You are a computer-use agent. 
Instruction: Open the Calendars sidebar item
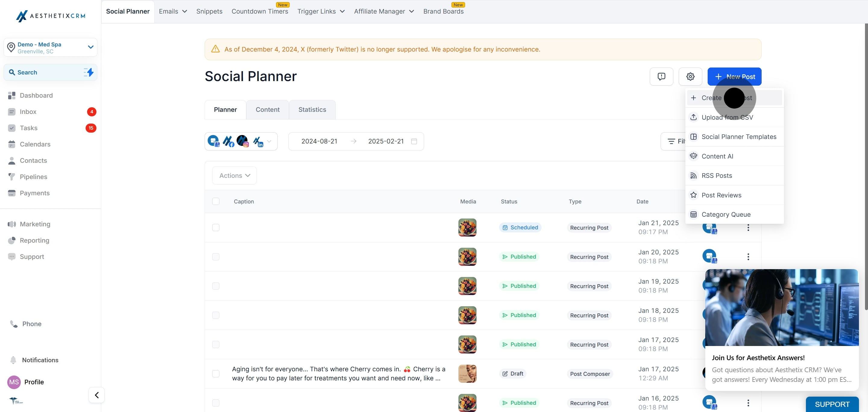click(35, 144)
